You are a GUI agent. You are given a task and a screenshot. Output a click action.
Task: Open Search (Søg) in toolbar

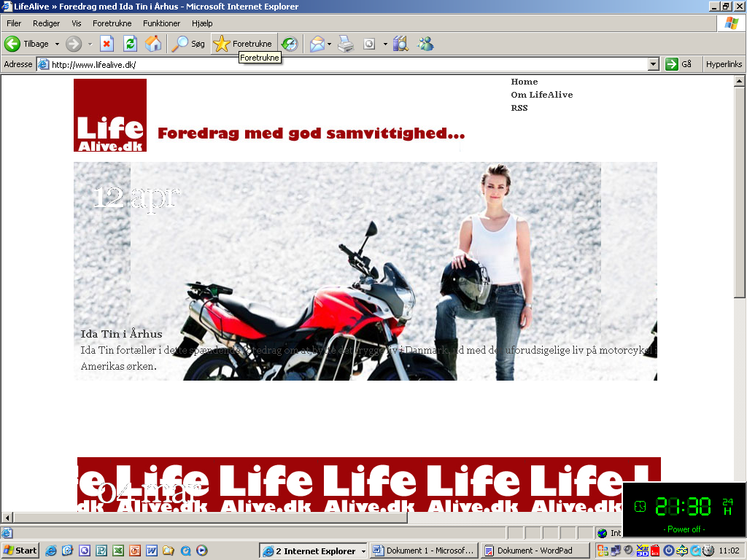[x=189, y=44]
